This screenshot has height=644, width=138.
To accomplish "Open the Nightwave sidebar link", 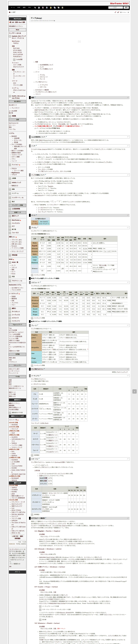I will coord(15,172).
